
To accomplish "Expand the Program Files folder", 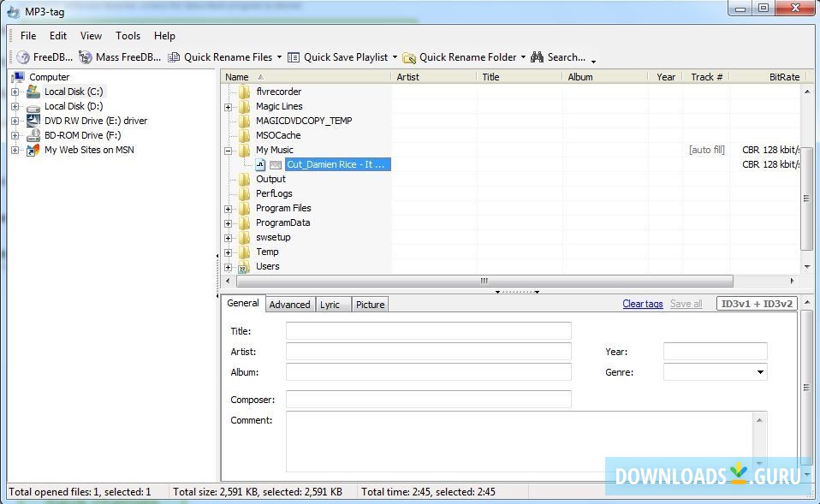I will 228,209.
